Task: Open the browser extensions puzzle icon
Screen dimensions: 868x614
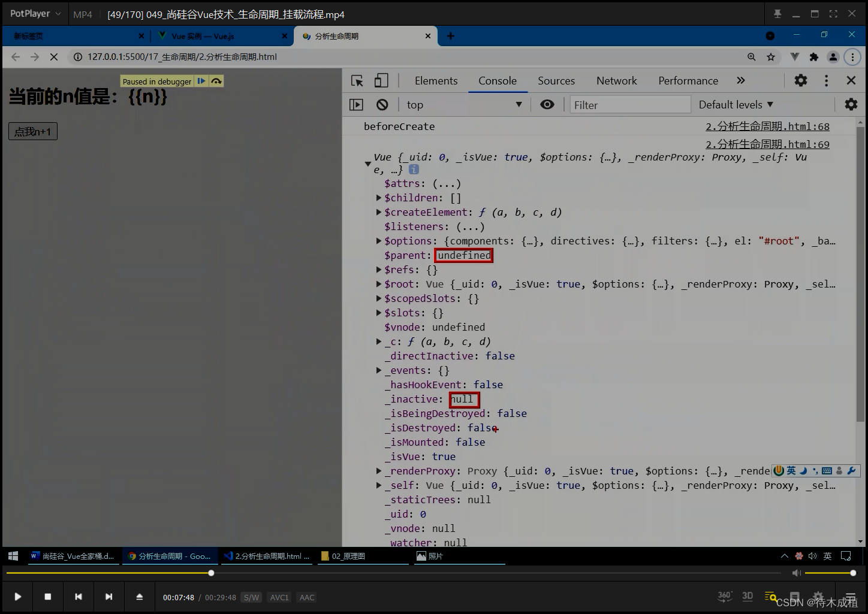Action: coord(813,57)
